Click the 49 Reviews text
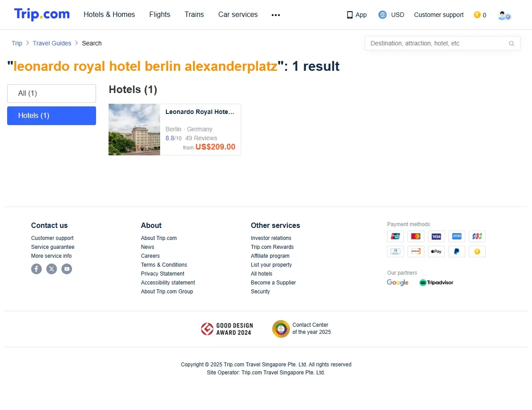The width and height of the screenshot is (532, 410). pos(201,138)
